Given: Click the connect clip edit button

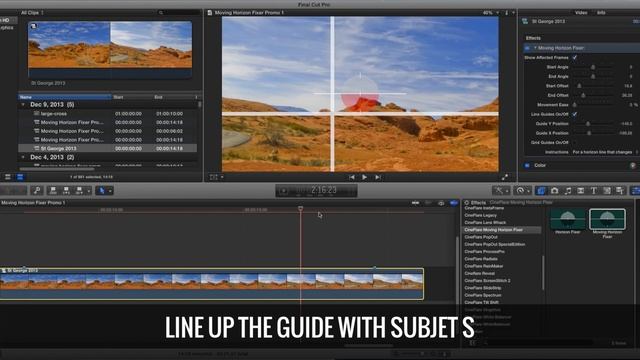Looking at the screenshot, I should (53, 191).
